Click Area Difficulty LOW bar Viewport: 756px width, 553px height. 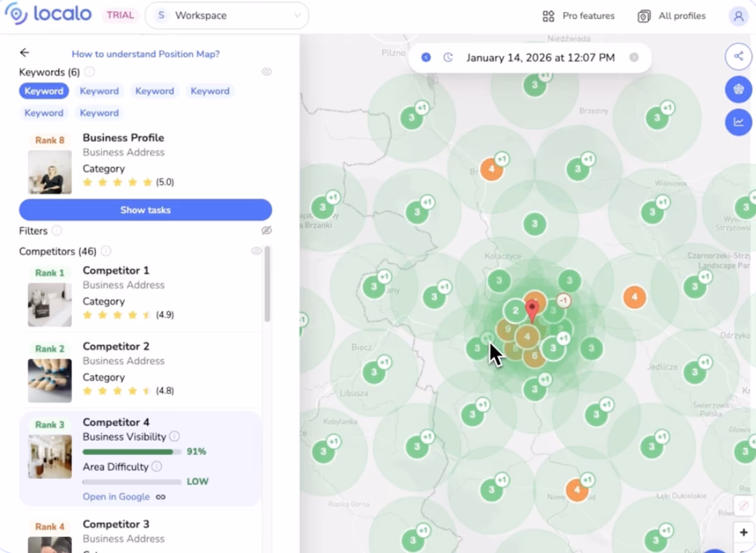point(132,482)
